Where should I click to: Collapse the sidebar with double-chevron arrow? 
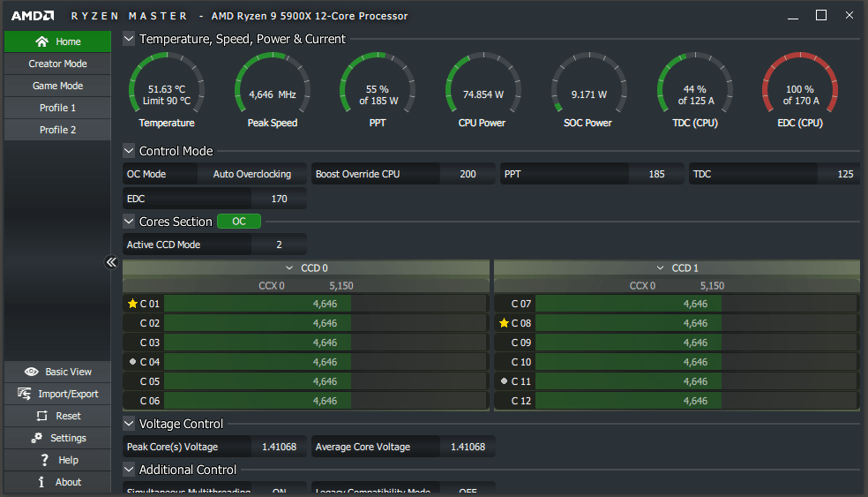(111, 262)
